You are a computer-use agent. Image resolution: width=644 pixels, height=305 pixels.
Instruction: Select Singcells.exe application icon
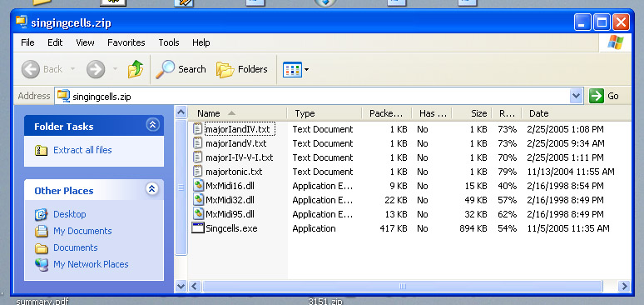(x=198, y=228)
